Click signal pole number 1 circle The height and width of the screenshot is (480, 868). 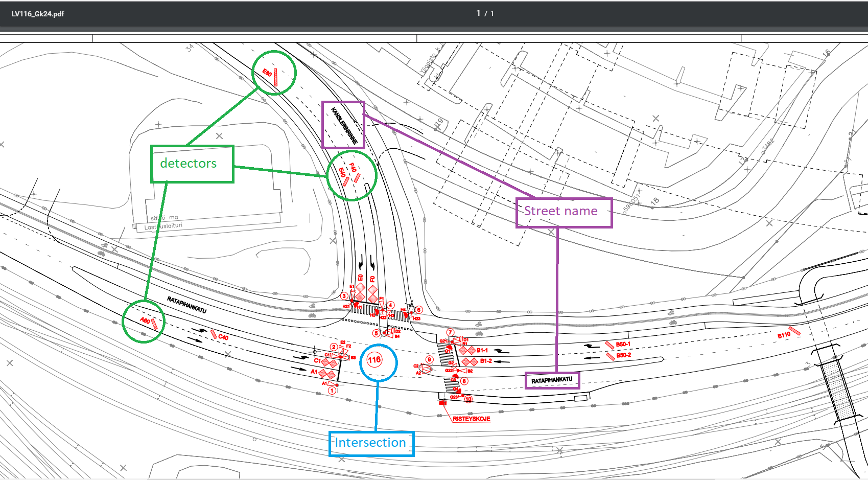click(x=332, y=391)
